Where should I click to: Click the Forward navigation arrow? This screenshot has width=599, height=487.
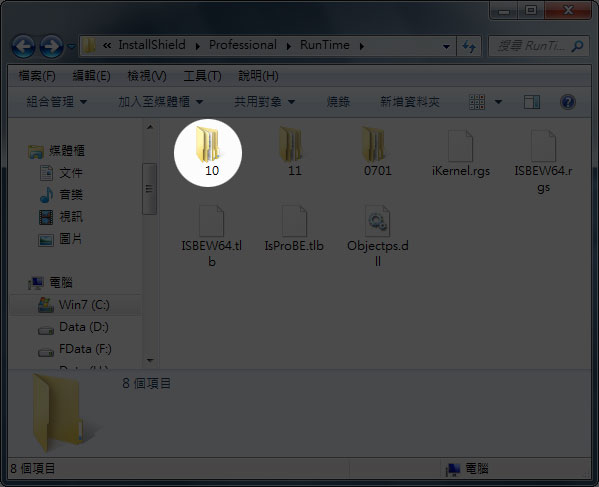(x=52, y=47)
